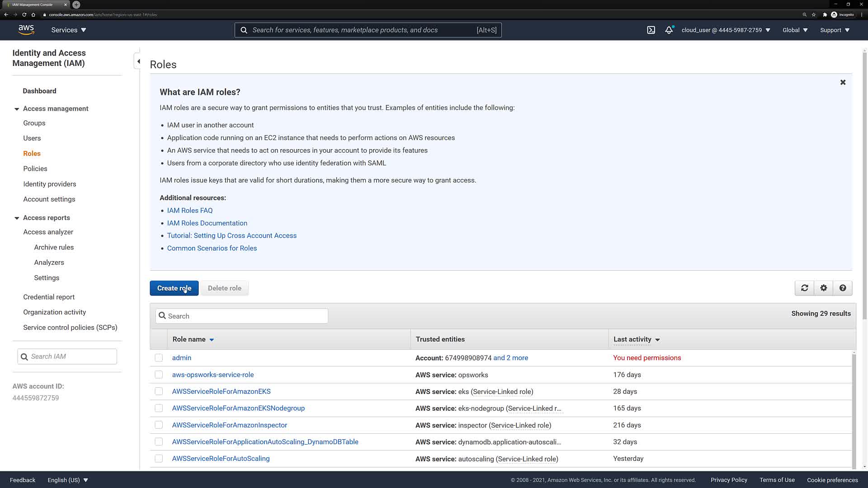868x488 pixels.
Task: Tick checkbox for aws-opsworks-service-role
Action: point(159,375)
